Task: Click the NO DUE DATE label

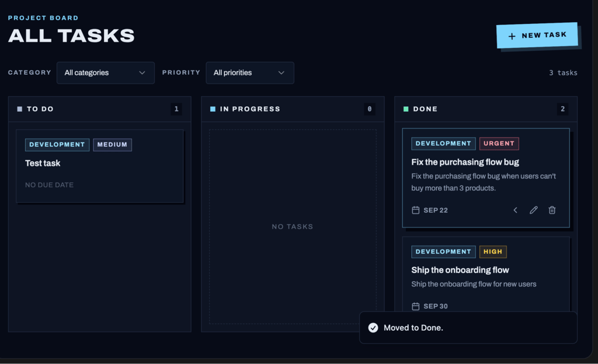Action: tap(49, 185)
